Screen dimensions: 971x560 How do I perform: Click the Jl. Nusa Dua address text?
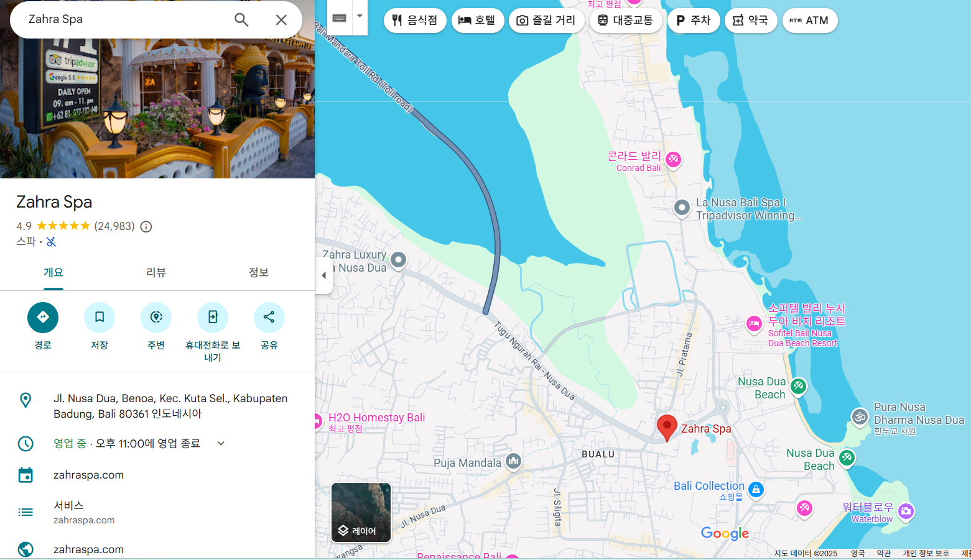pos(170,406)
